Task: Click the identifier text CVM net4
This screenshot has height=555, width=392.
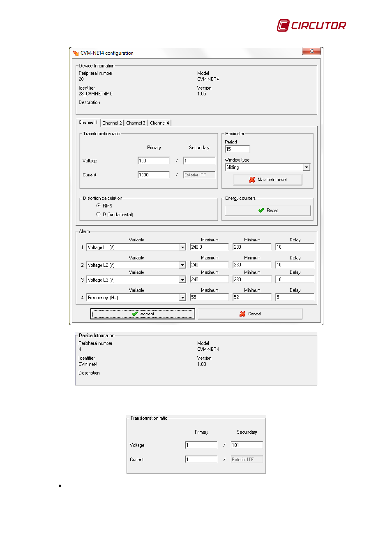Action: (88, 364)
